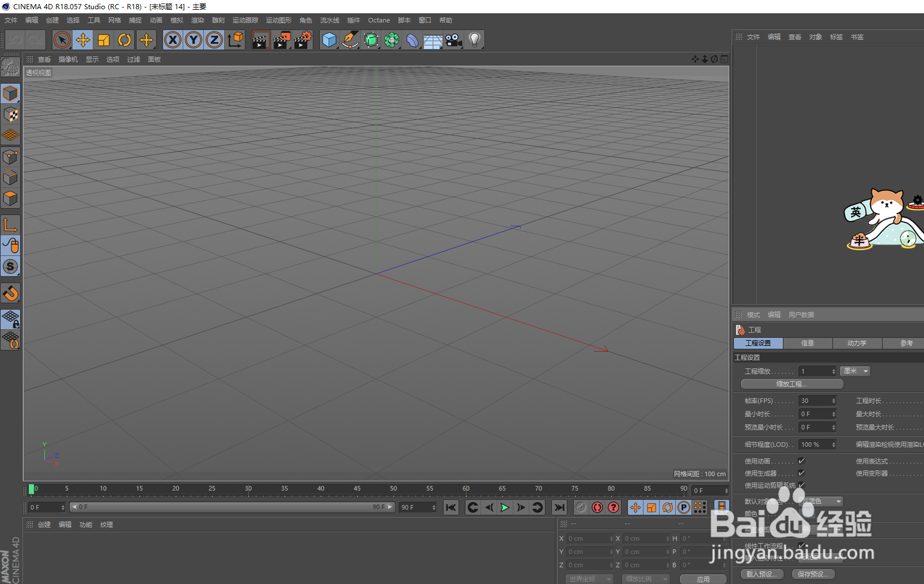Toggle viewport solo S icon
Image resolution: width=924 pixels, height=584 pixels.
[10, 266]
